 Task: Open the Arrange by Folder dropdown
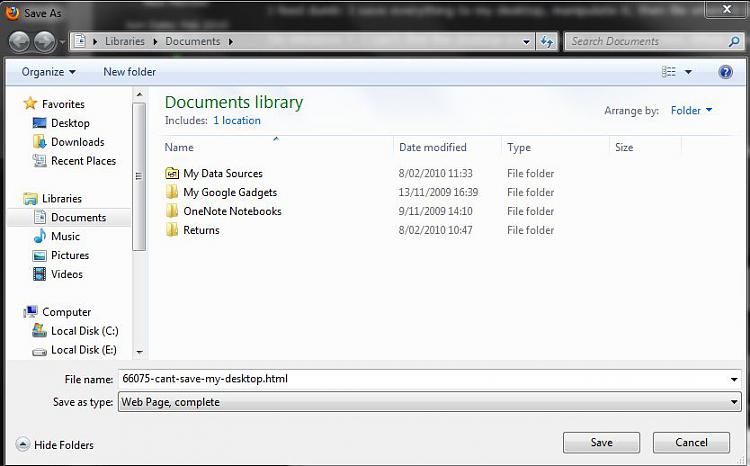tap(691, 111)
